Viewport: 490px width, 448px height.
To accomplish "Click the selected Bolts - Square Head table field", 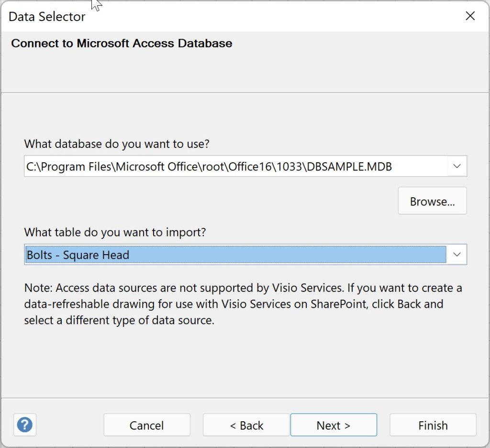I will [234, 255].
